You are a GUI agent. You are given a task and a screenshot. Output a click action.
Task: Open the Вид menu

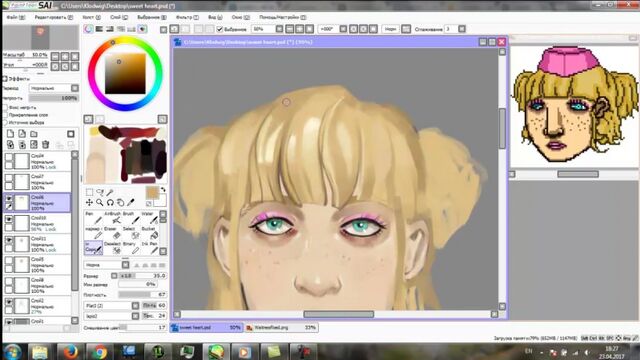pyautogui.click(x=215, y=18)
